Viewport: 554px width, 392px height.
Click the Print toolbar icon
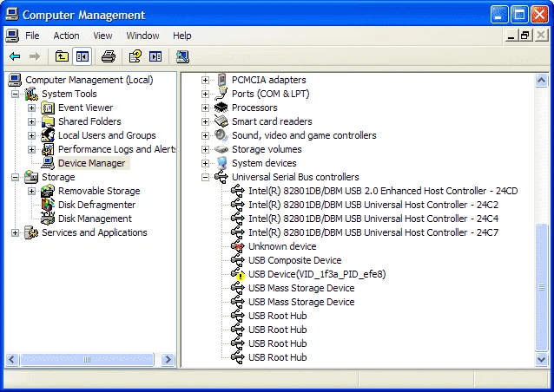[109, 56]
